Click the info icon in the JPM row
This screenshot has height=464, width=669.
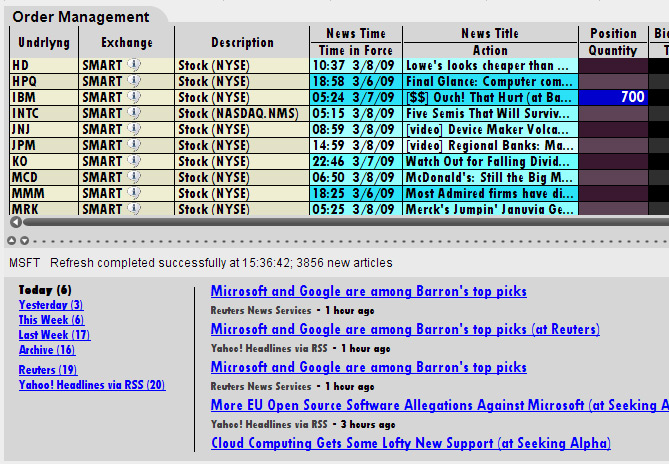[x=134, y=145]
